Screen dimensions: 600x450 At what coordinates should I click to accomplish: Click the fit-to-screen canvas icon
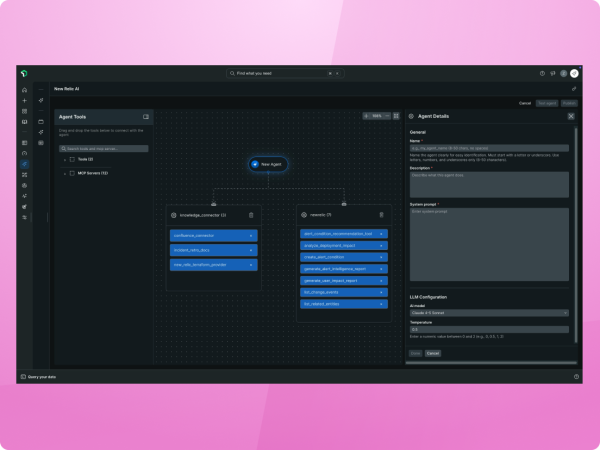[396, 116]
